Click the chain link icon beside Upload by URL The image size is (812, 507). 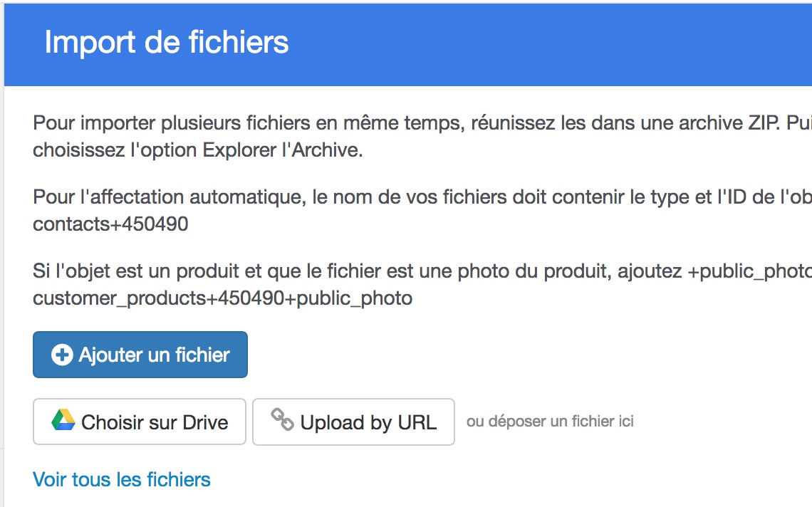282,419
